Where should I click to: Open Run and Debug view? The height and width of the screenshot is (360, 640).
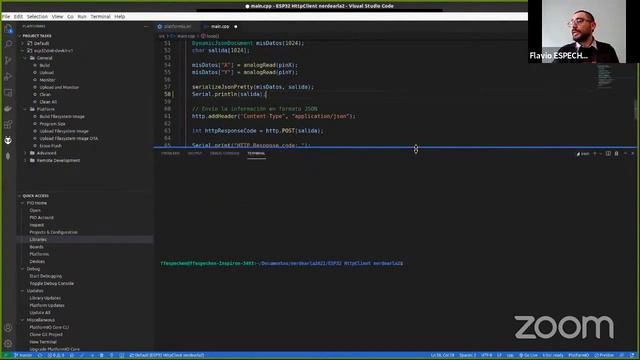[x=8, y=76]
